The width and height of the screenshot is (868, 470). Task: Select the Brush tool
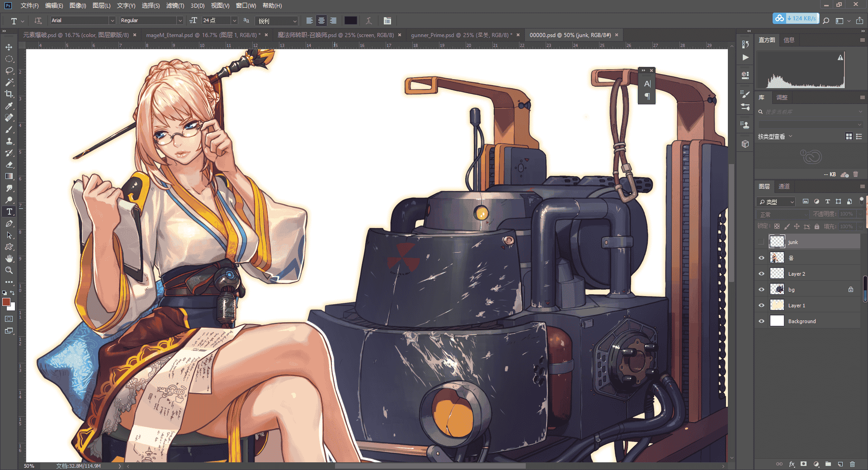[x=9, y=129]
